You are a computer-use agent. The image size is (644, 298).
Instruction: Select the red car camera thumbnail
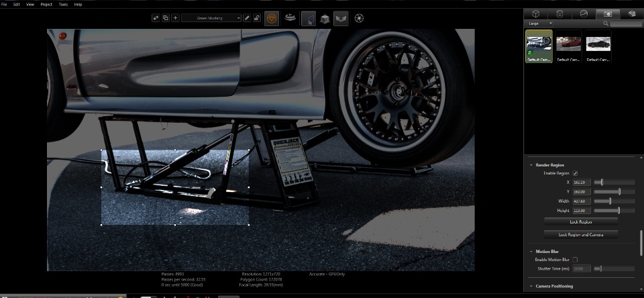click(568, 46)
